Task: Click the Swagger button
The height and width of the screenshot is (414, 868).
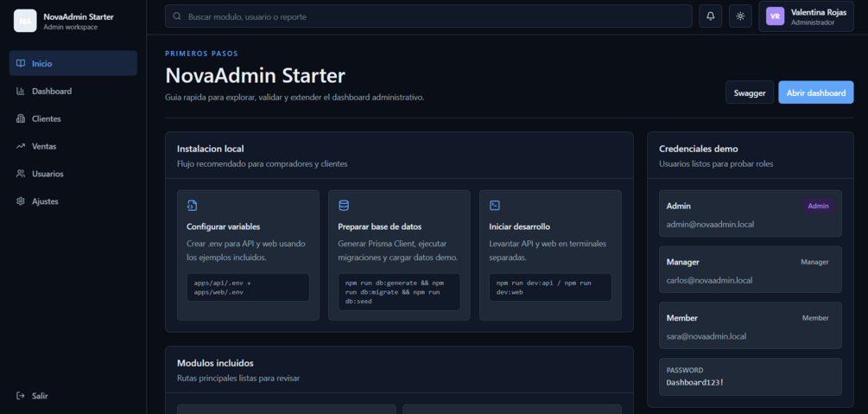Action: tap(750, 92)
